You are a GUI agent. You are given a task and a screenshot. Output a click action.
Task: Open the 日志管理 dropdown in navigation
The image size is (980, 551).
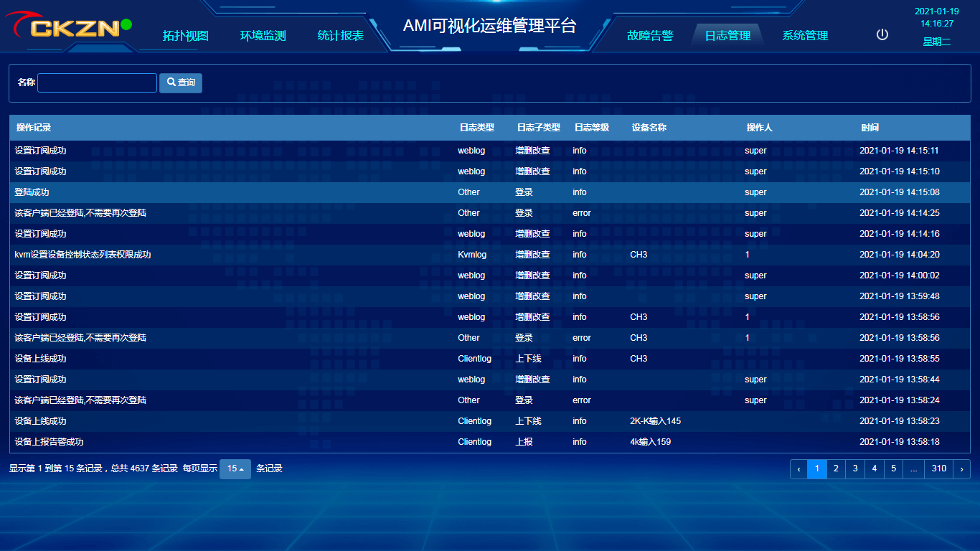[x=727, y=34]
